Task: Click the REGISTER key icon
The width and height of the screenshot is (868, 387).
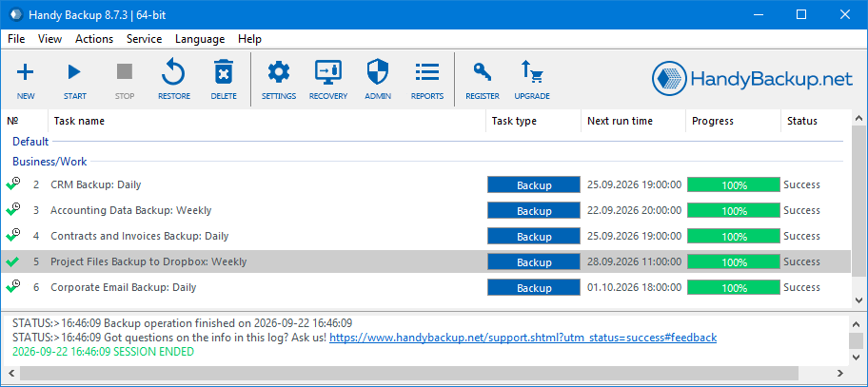Action: 483,72
